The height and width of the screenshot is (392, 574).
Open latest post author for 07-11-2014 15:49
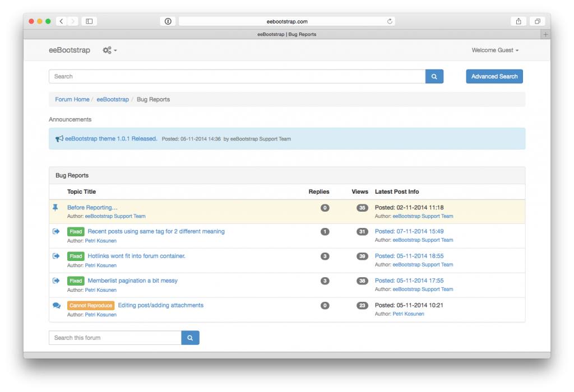[x=423, y=240]
